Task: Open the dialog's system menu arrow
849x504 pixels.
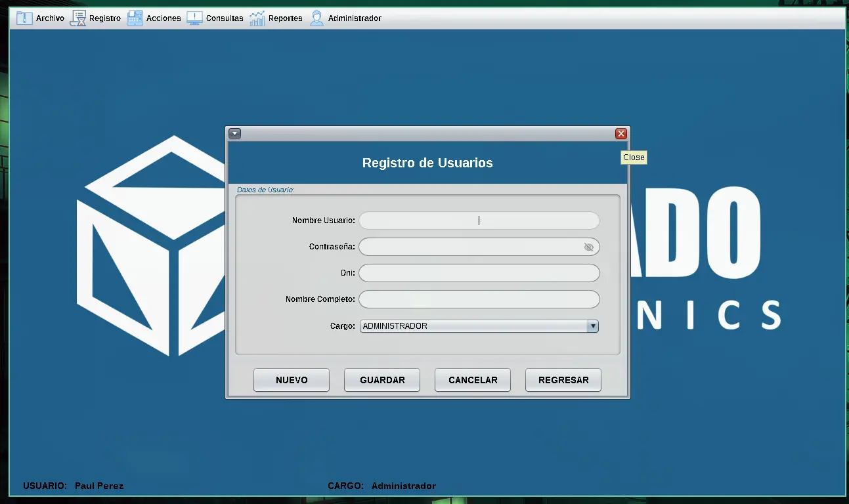Action: pos(234,134)
